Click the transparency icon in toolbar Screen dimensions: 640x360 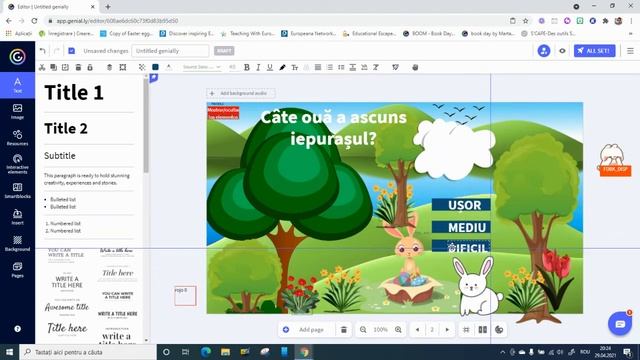coord(142,67)
